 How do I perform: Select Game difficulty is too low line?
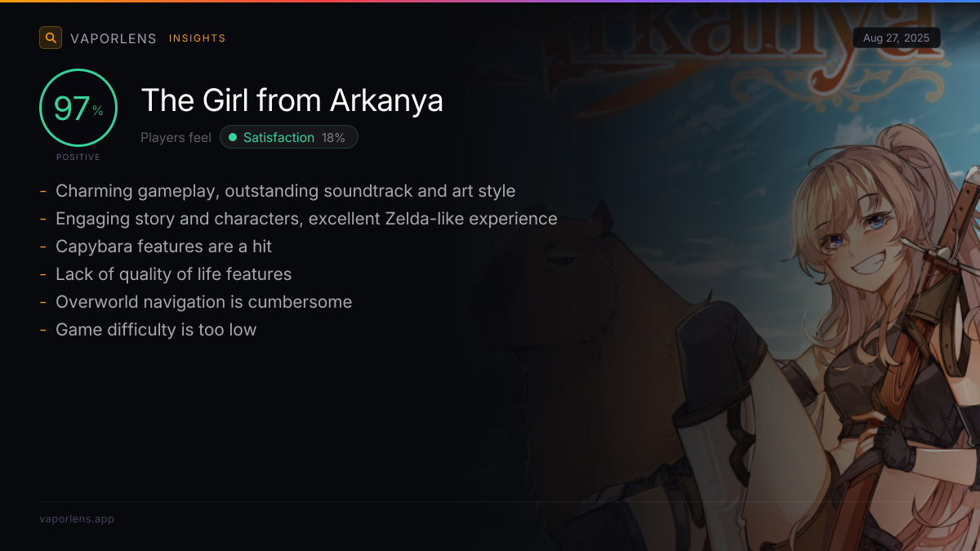[x=156, y=330]
